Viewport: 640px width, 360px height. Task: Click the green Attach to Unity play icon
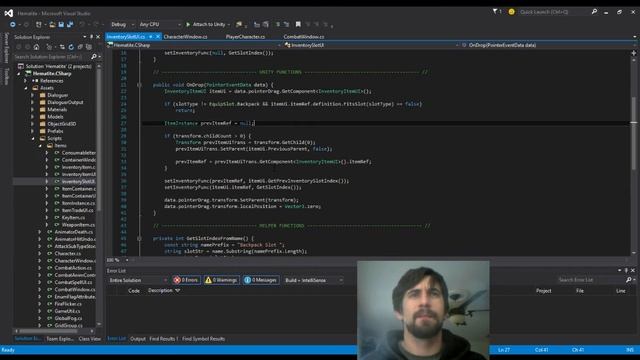point(188,24)
